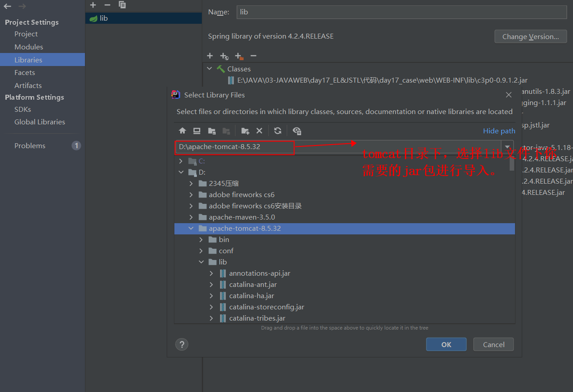Screen dimensions: 573x392
Task: Remove the selected library
Action: click(x=107, y=5)
